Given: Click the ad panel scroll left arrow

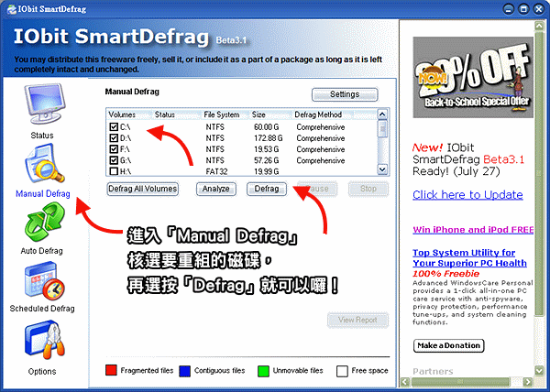Looking at the screenshot, I should click(x=405, y=382).
